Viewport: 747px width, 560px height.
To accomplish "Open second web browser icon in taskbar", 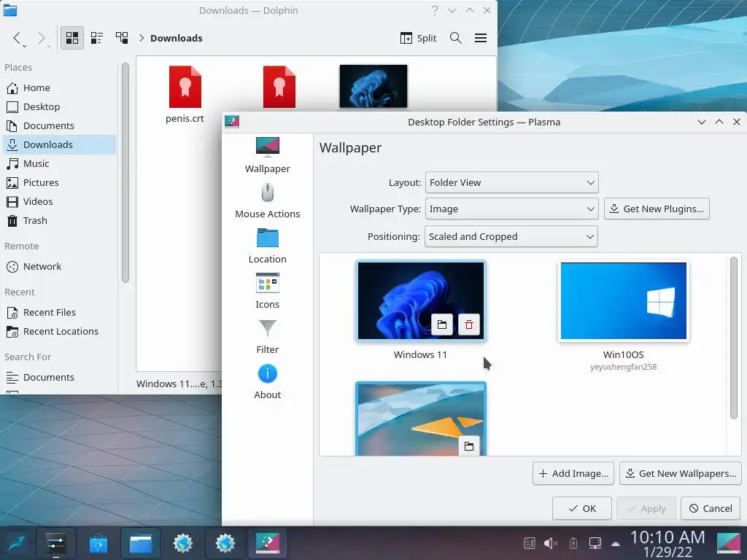I will coord(225,543).
